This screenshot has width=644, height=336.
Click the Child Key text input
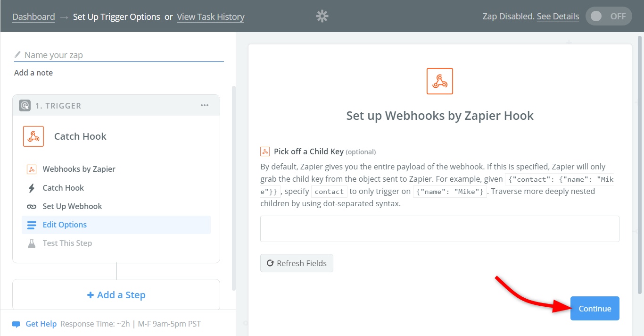440,229
